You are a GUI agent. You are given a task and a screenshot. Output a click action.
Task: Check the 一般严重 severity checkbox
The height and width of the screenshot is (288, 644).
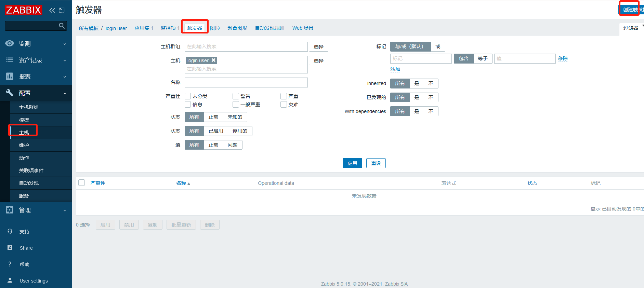click(x=236, y=104)
